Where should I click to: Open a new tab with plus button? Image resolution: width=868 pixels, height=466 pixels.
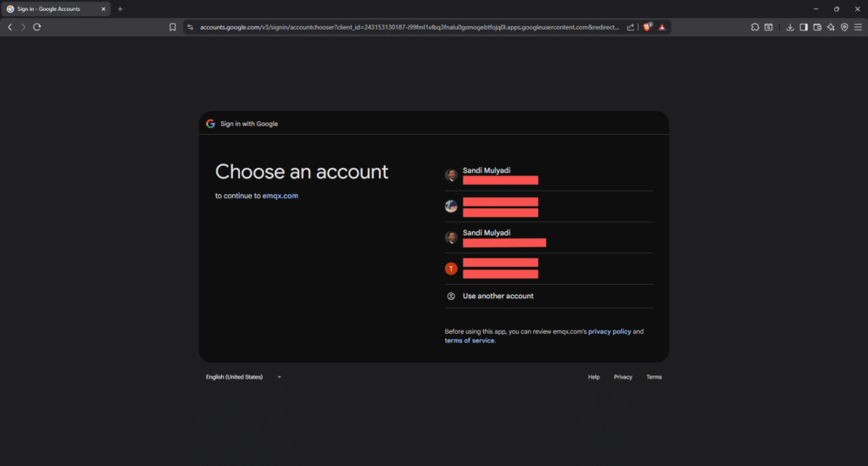(120, 8)
